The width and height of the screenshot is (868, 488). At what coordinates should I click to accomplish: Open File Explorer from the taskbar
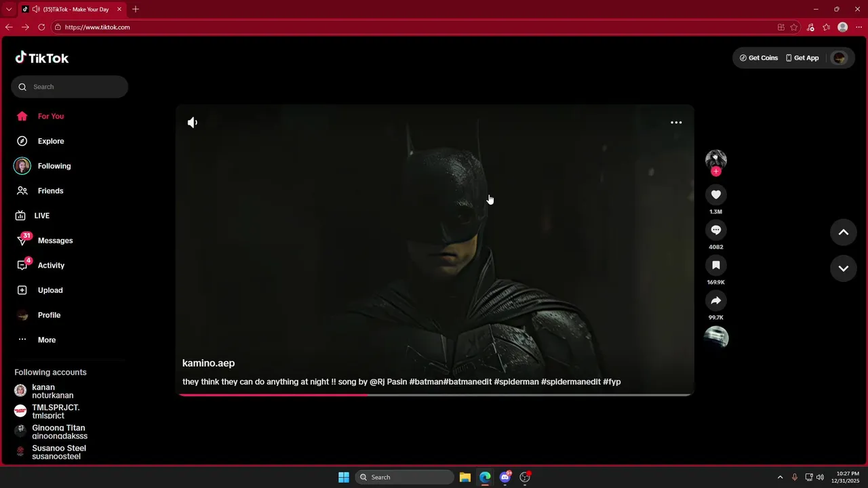[465, 477]
